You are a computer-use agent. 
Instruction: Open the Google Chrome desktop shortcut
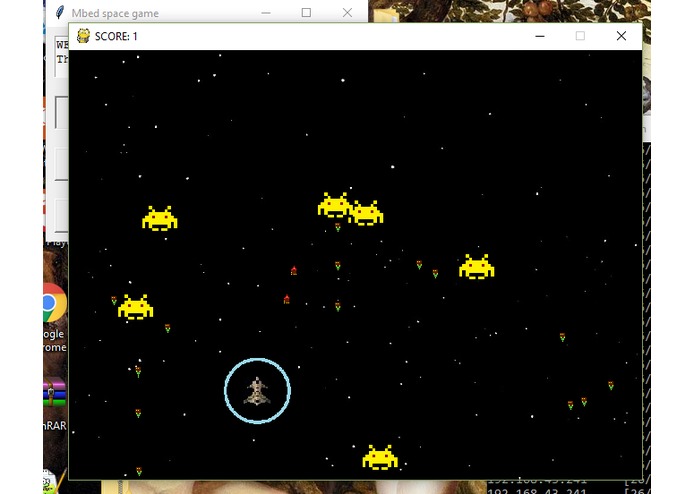pyautogui.click(x=55, y=303)
